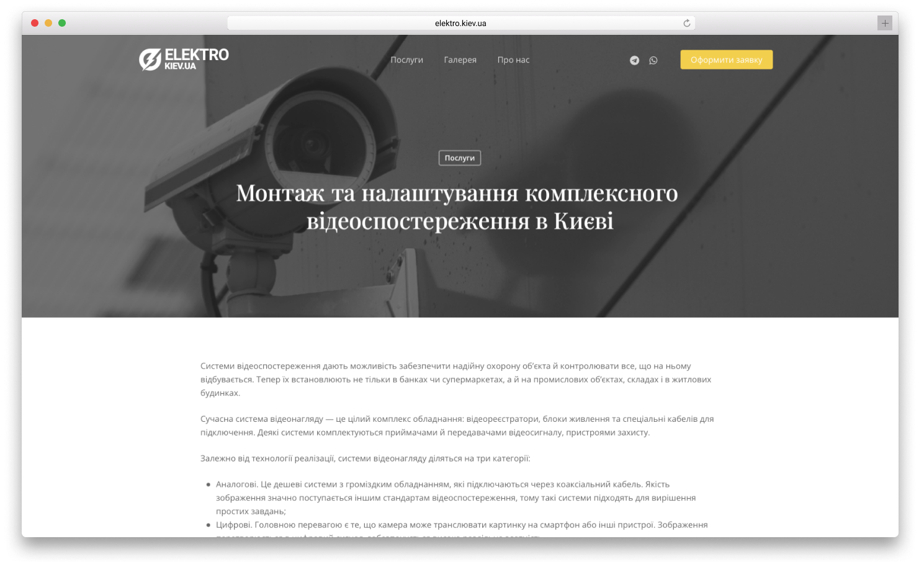Open the WhatsApp contact icon
This screenshot has width=924, height=562.
click(653, 60)
